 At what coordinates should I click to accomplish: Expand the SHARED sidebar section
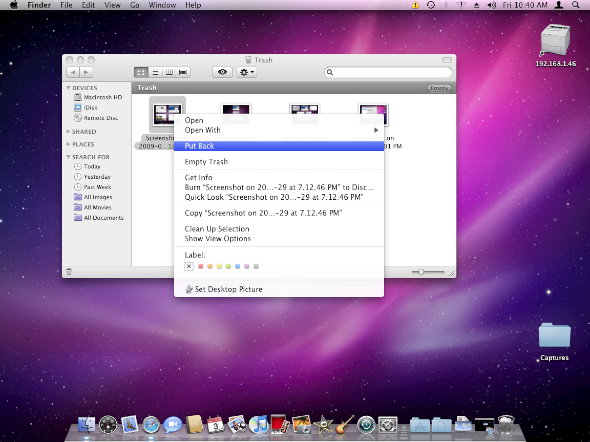68,132
